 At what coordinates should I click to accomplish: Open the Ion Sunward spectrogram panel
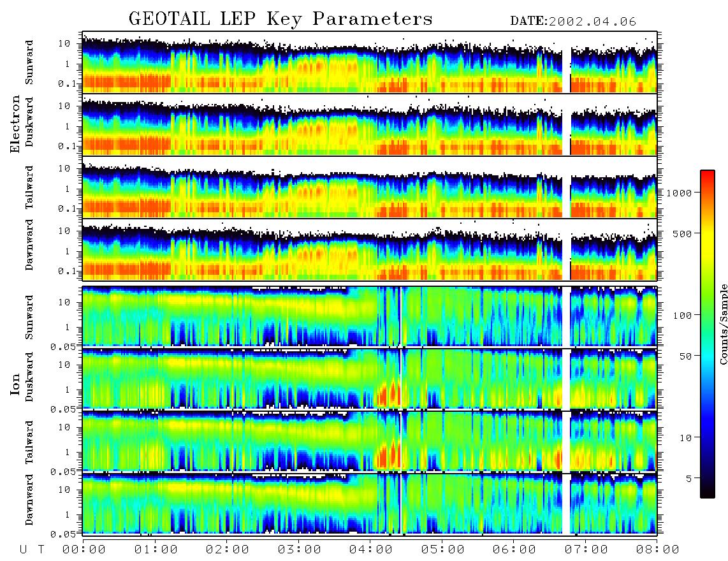[x=370, y=316]
